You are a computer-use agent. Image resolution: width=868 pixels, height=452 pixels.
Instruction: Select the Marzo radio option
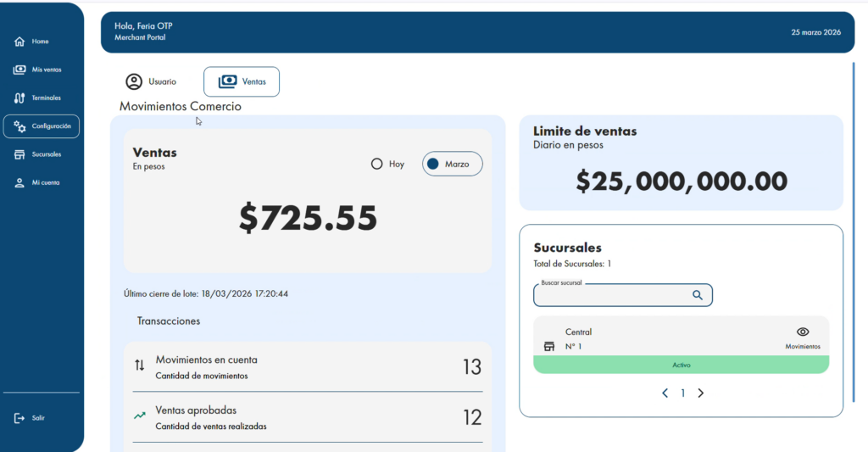point(433,164)
